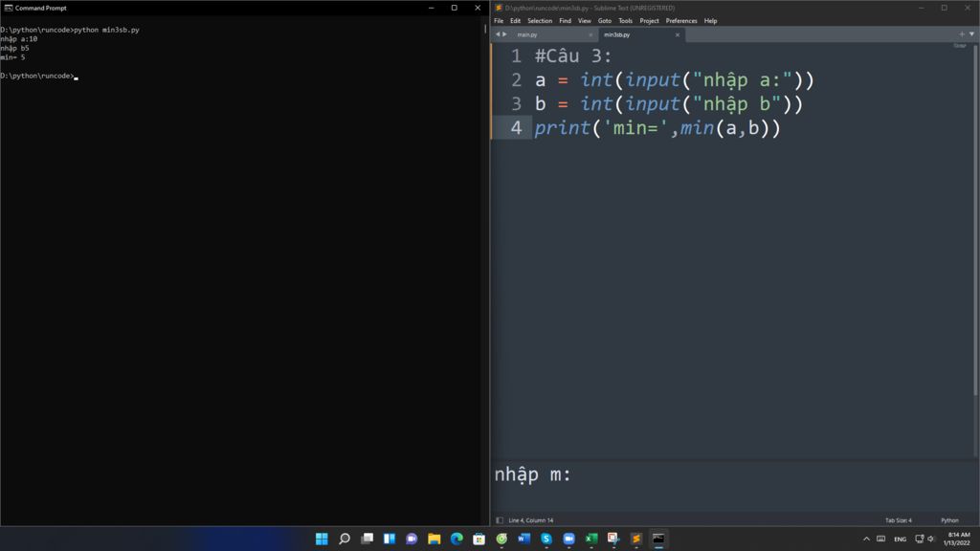Screen dimensions: 980x551
Task: Open the Selection menu
Action: [x=540, y=21]
